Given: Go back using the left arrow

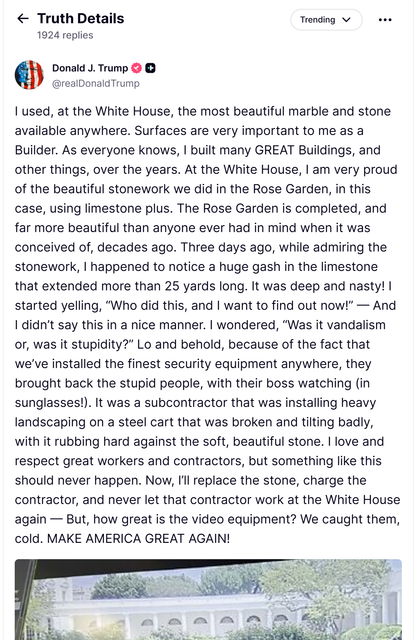Looking at the screenshot, I should tap(22, 18).
